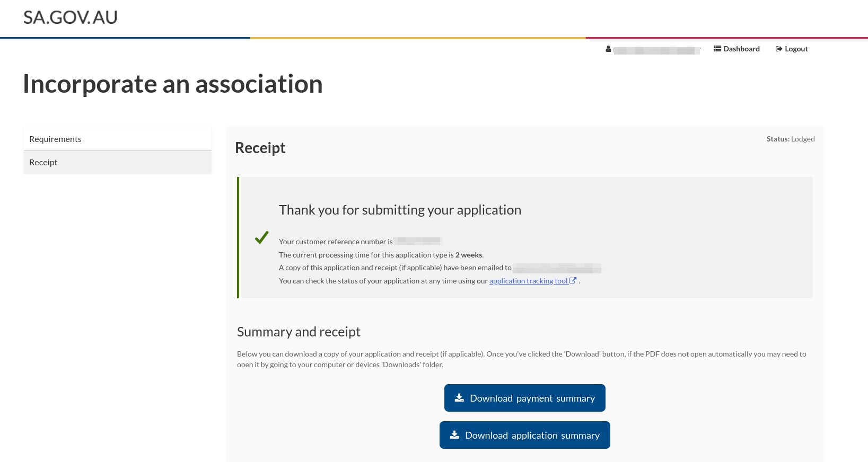Click the SA.GOV.AU logo
Screen dimensions: 868x462
pos(71,17)
